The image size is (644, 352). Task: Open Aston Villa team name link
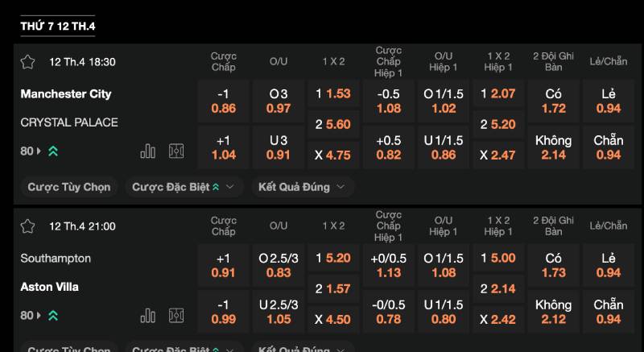click(x=50, y=287)
